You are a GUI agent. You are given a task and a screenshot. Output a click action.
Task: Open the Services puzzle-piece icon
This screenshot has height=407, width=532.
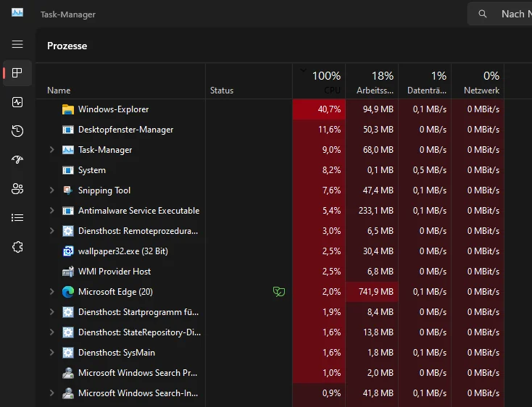tap(17, 247)
